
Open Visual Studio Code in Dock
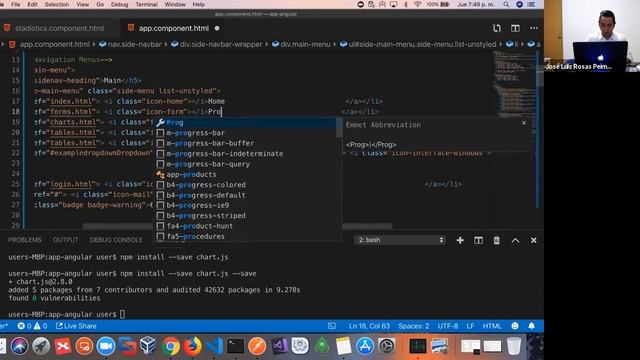click(x=214, y=347)
